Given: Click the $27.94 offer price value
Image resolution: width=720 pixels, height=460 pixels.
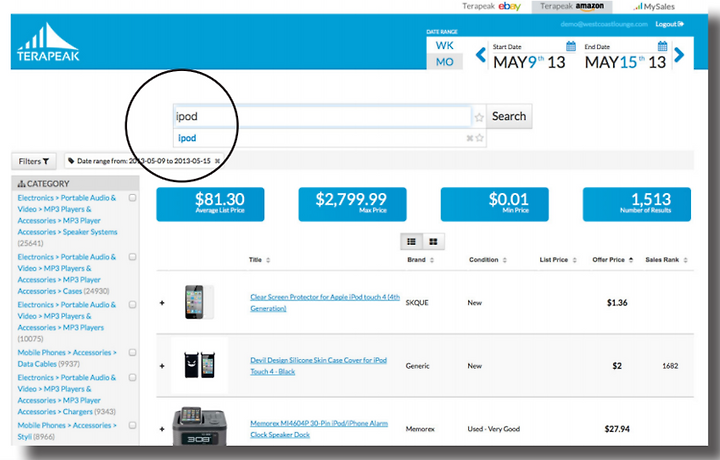Looking at the screenshot, I should [x=617, y=429].
